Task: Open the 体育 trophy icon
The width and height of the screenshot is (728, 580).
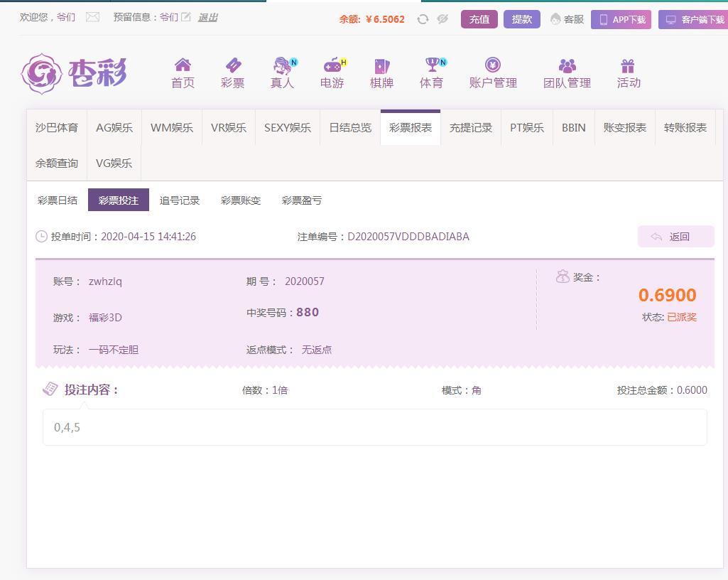Action: pos(431,66)
